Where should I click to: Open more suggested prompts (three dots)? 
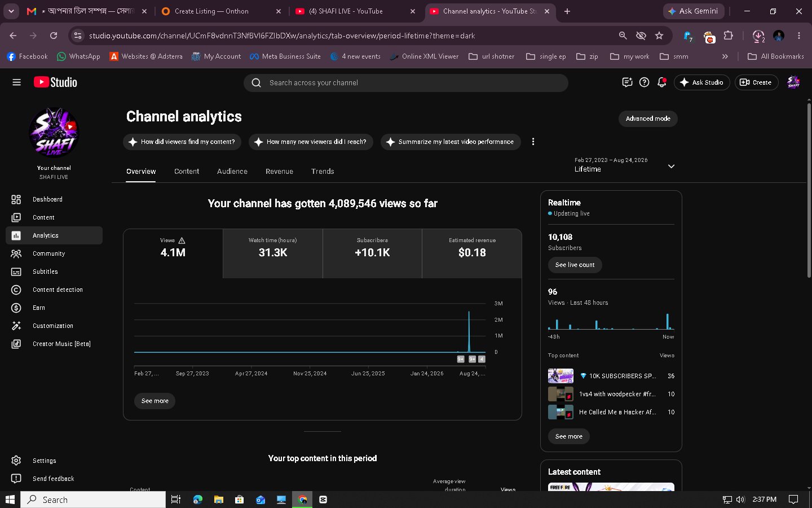533,142
